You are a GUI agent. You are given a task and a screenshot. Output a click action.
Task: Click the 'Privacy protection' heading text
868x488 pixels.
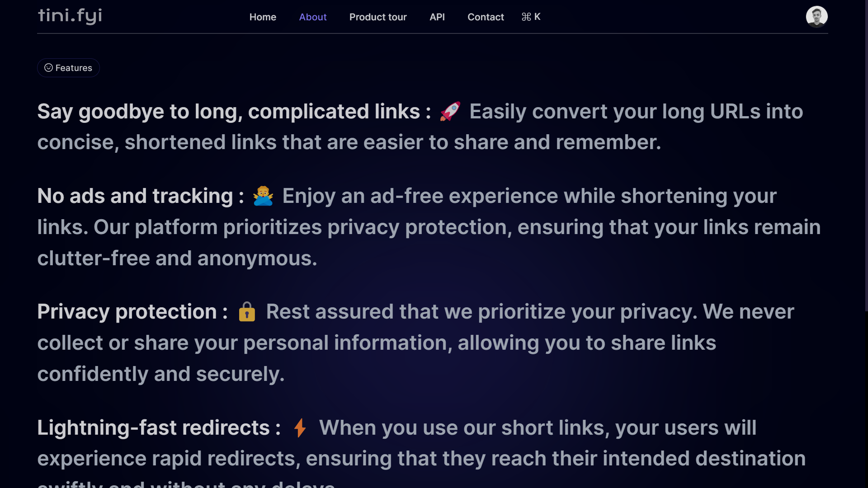click(127, 312)
